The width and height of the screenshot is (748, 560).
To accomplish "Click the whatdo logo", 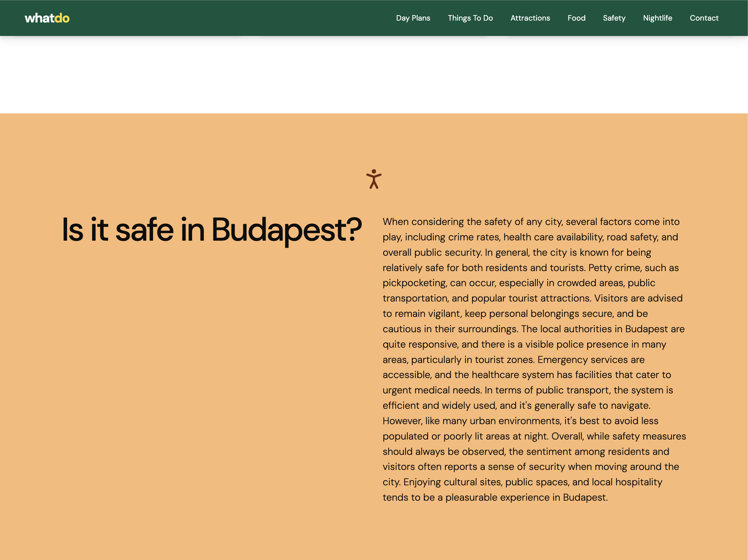I will [47, 18].
